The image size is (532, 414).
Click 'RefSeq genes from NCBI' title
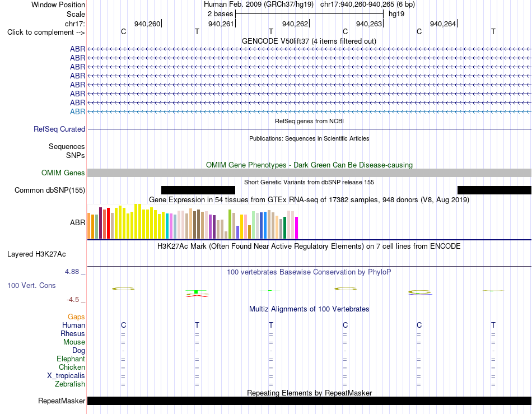[x=309, y=121]
